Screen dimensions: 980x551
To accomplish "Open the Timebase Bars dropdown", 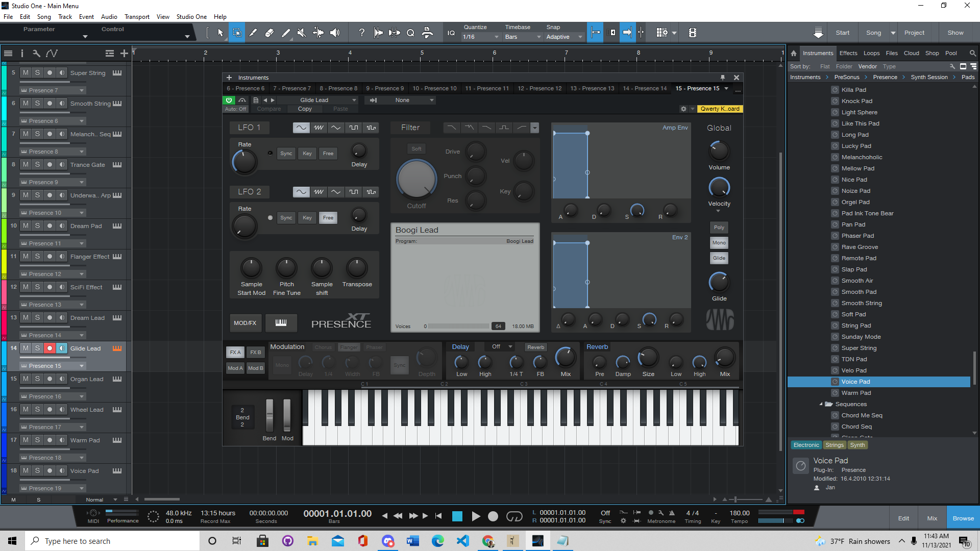I will pyautogui.click(x=523, y=37).
